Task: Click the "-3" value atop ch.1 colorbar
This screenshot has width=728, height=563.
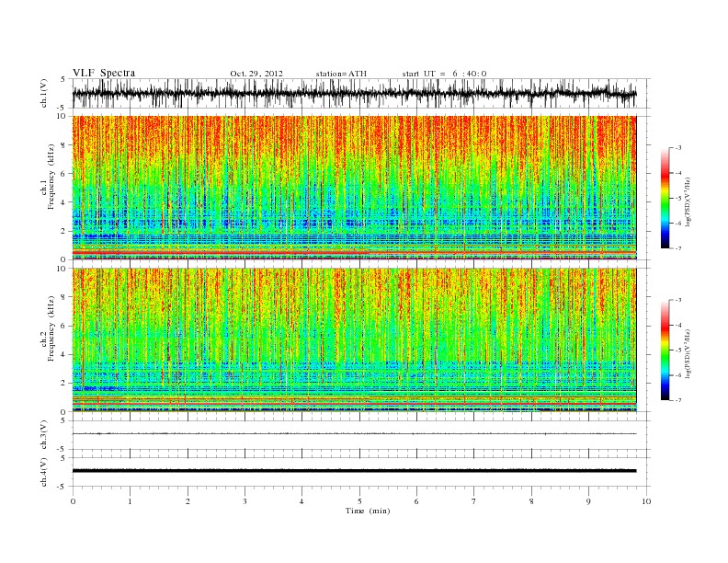Action: pos(678,148)
